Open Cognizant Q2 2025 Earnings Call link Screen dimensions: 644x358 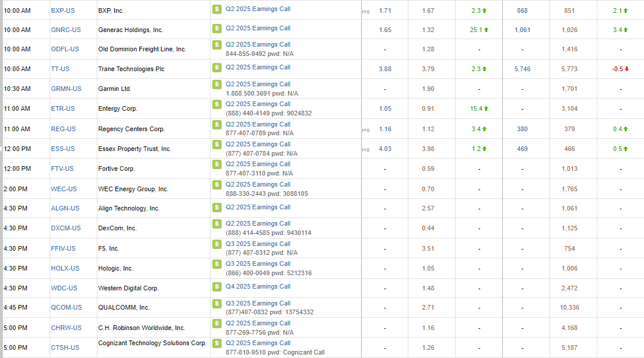(258, 343)
